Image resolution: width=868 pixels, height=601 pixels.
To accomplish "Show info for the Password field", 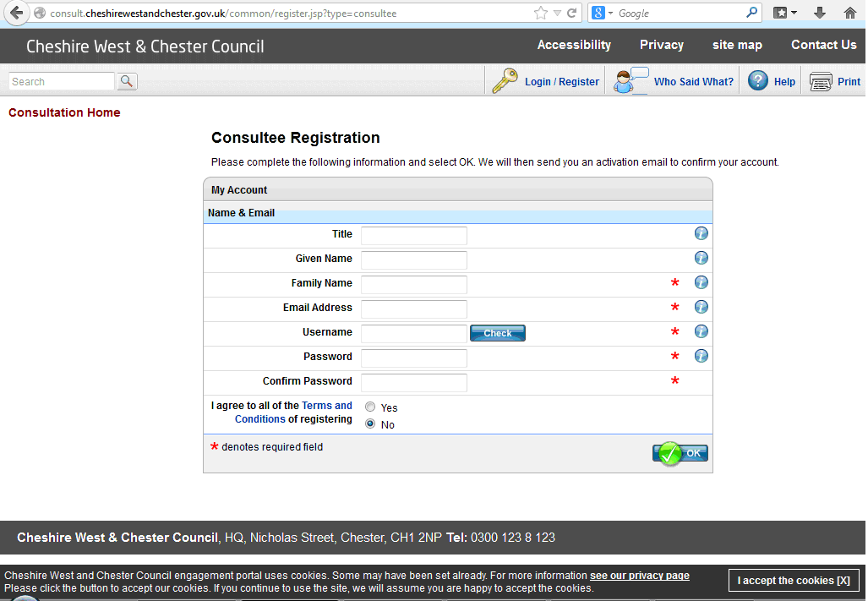I will 701,356.
